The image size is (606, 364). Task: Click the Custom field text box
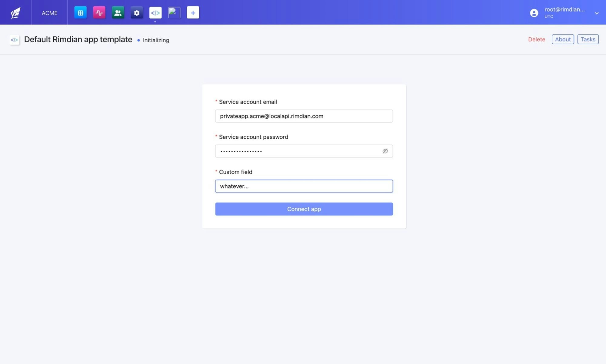[304, 186]
